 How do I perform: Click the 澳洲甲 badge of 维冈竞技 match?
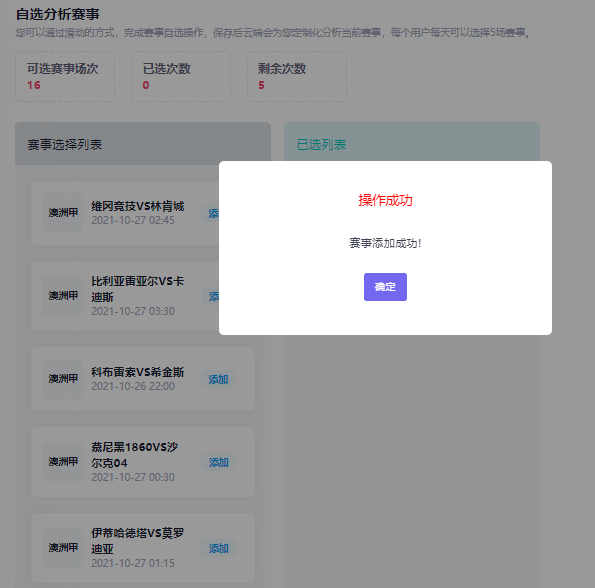[x=63, y=213]
